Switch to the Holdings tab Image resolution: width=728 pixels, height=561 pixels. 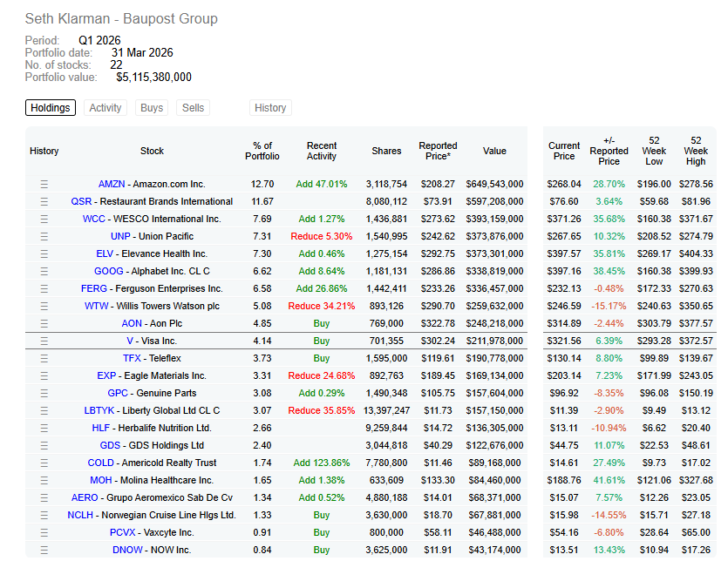(51, 108)
